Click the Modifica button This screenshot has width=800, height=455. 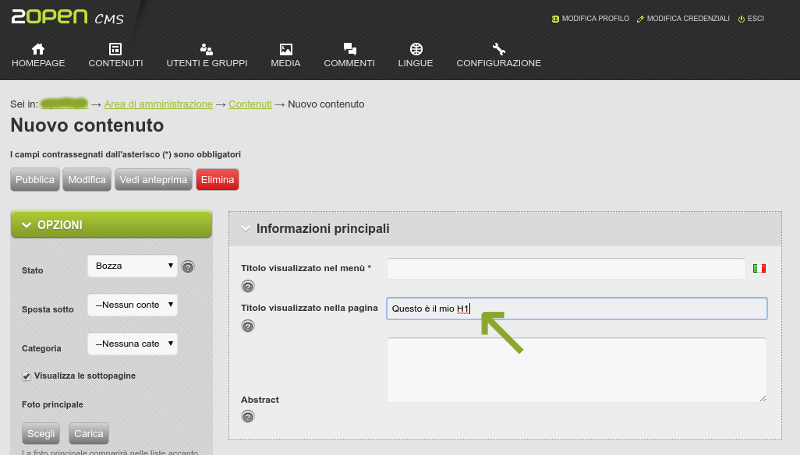pos(87,180)
